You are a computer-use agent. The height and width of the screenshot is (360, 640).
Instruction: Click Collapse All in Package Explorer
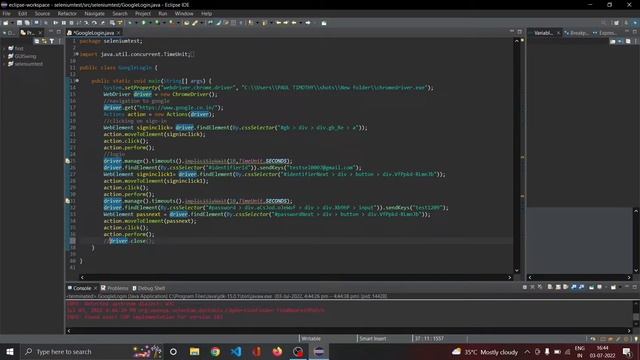[x=37, y=41]
